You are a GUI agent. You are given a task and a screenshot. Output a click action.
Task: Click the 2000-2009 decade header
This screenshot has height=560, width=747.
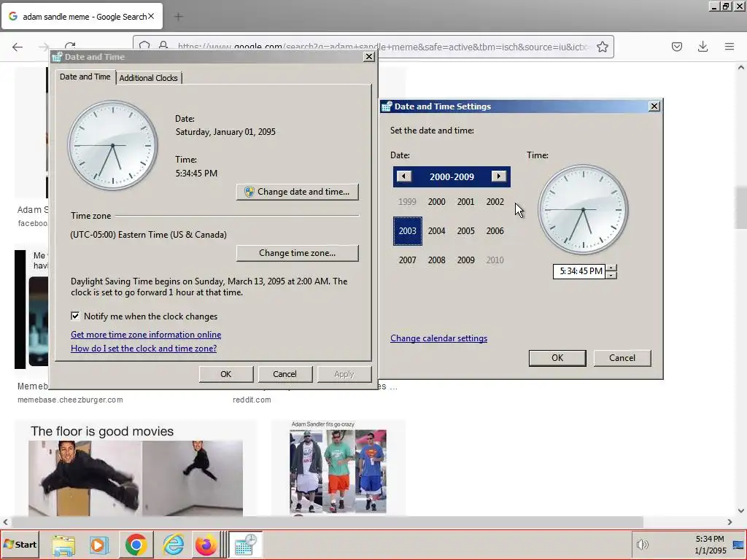click(x=452, y=176)
